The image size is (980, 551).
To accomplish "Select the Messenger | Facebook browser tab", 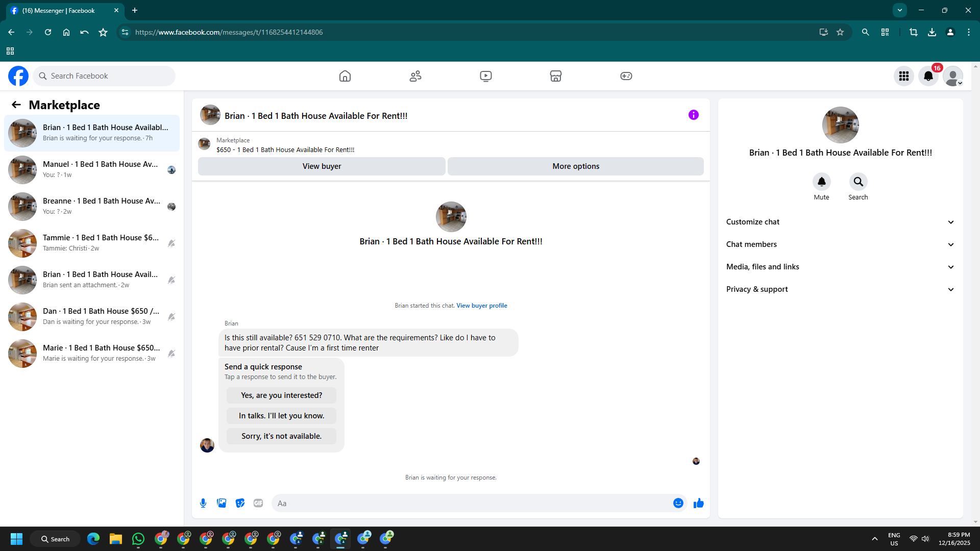I will pos(65,10).
